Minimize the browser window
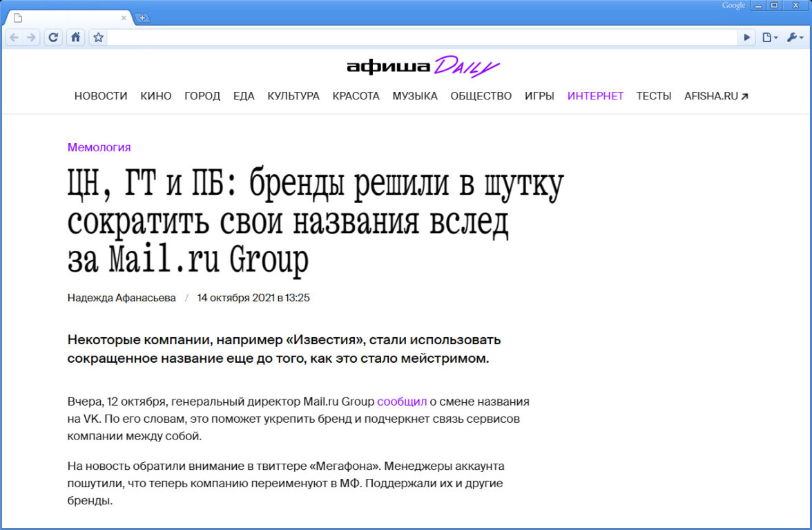The image size is (812, 530). (x=758, y=6)
